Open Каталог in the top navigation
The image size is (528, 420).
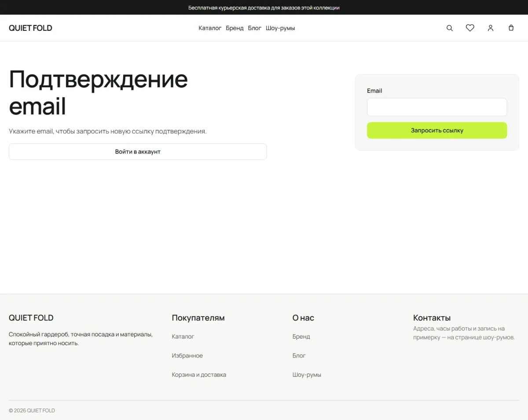pos(210,28)
